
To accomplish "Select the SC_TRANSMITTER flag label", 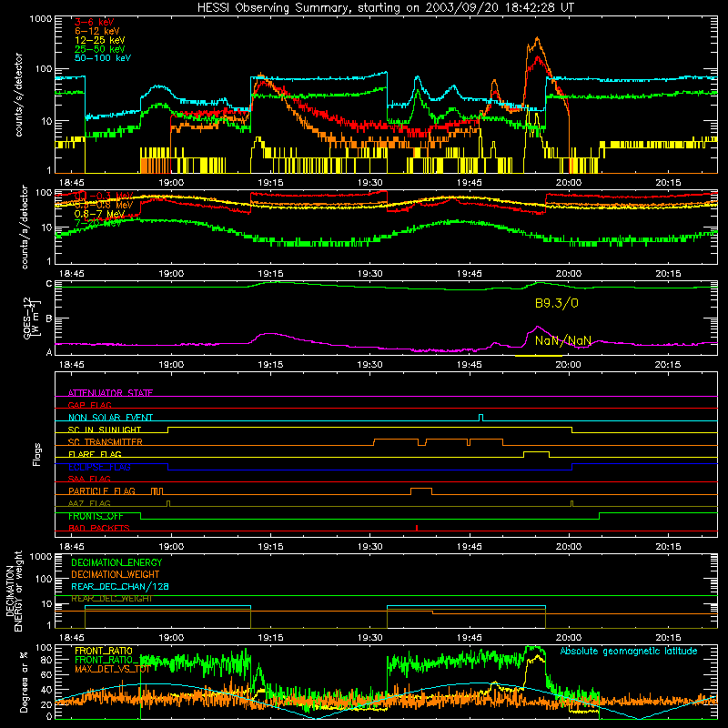I will coord(106,442).
